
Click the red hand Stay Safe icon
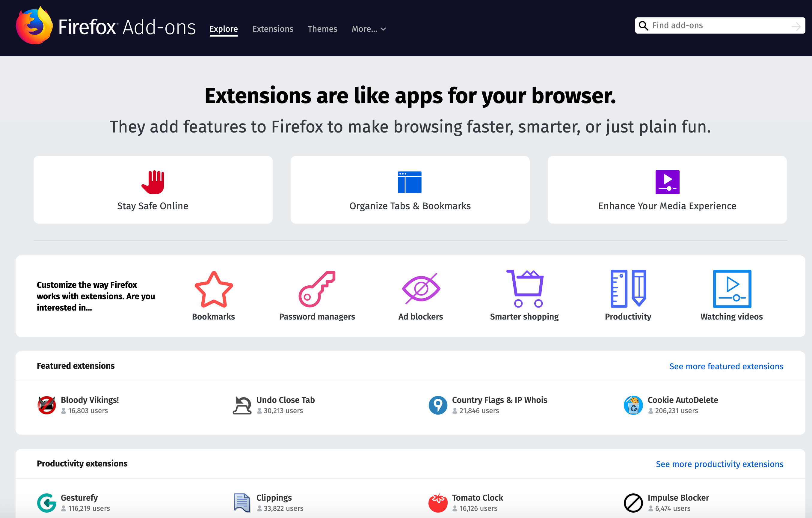153,182
